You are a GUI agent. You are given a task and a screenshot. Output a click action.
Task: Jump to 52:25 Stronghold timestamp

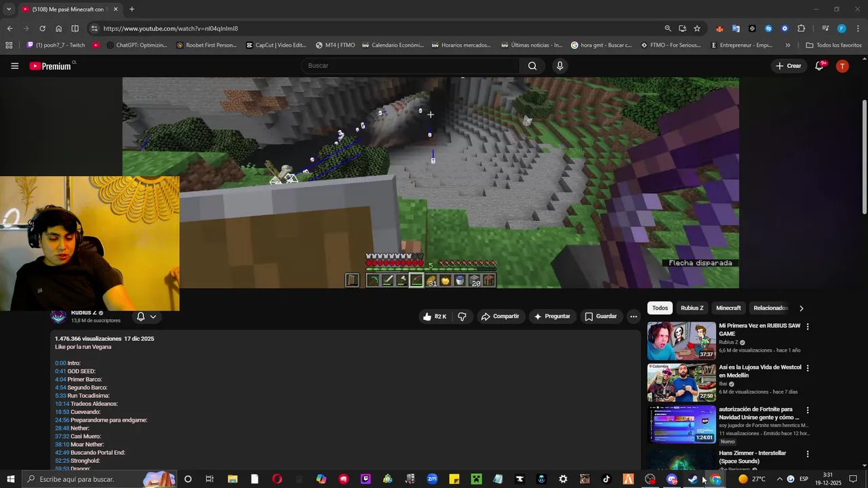(x=62, y=461)
